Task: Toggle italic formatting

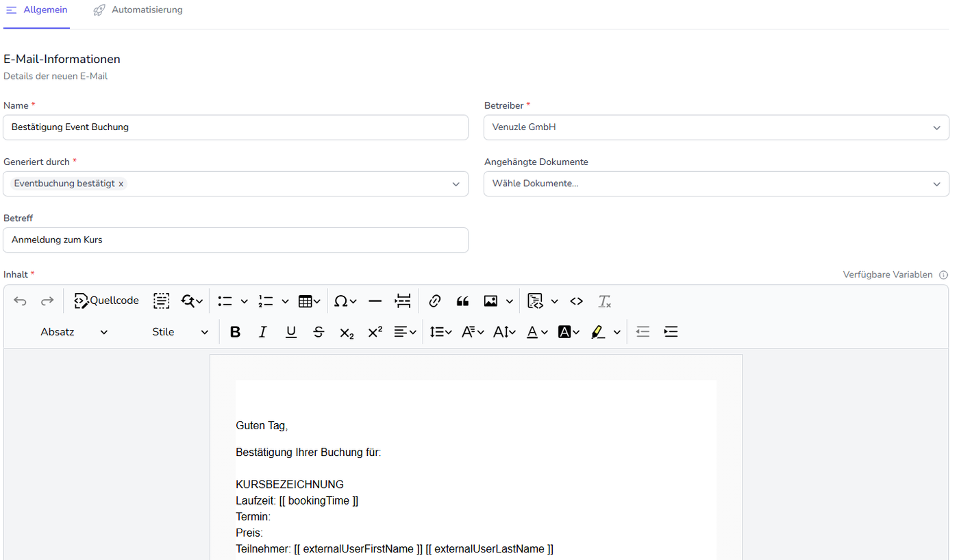Action: tap(262, 332)
